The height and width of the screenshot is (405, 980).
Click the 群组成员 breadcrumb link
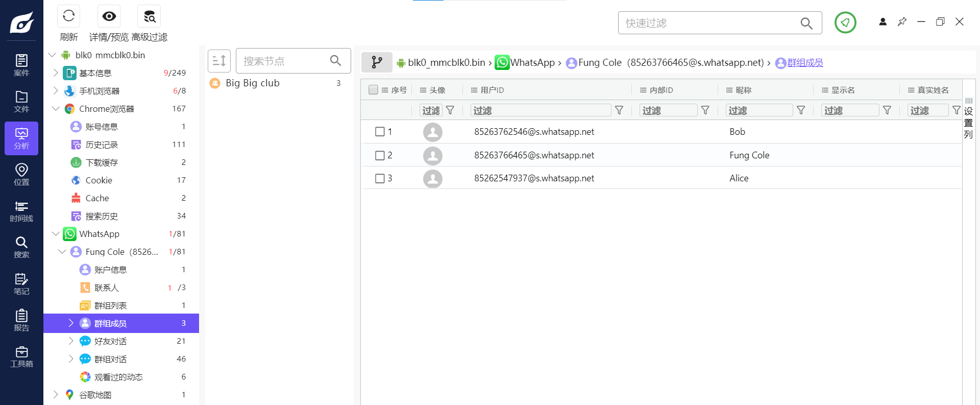pyautogui.click(x=805, y=62)
